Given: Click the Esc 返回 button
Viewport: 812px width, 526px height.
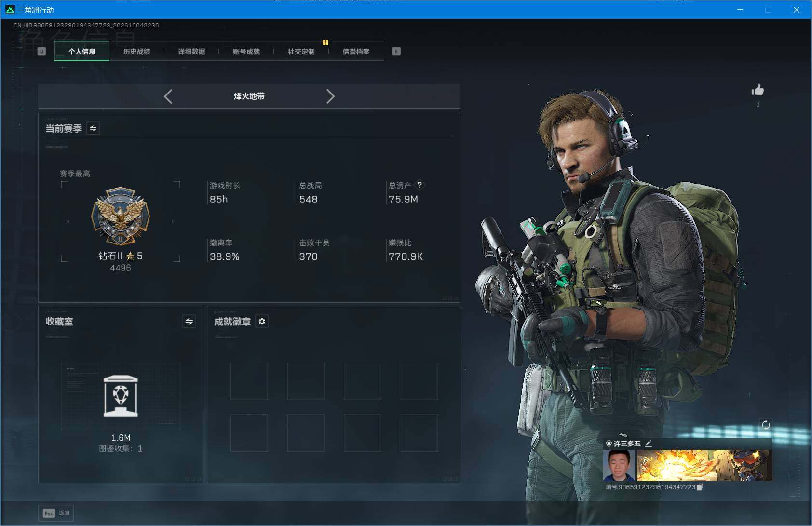Looking at the screenshot, I should point(56,513).
